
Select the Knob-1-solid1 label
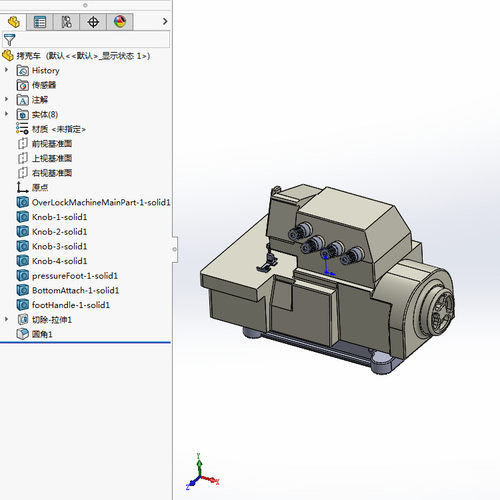(x=59, y=217)
